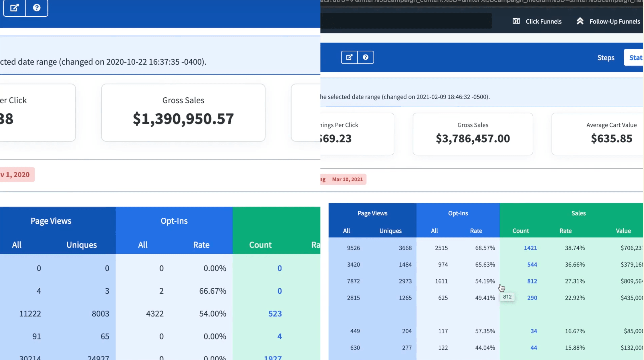Click the help question icon in right header
Screen dimensions: 644x360
[x=366, y=57]
